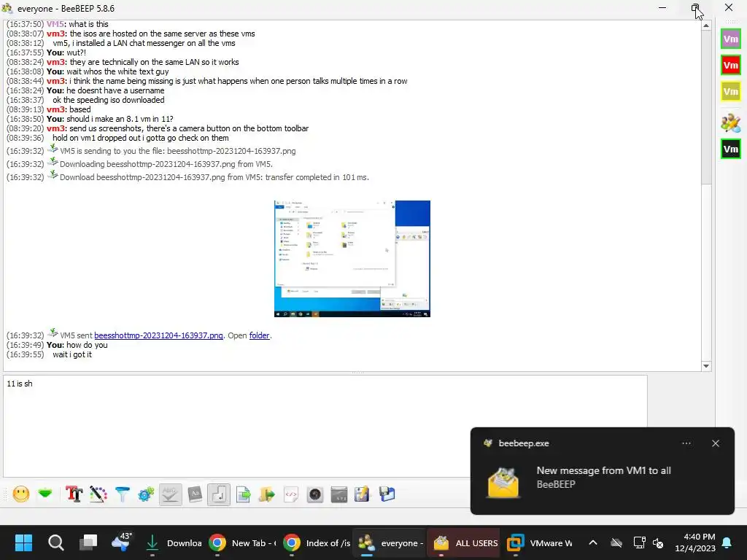Select the purple Vm user avatar

coord(731,39)
